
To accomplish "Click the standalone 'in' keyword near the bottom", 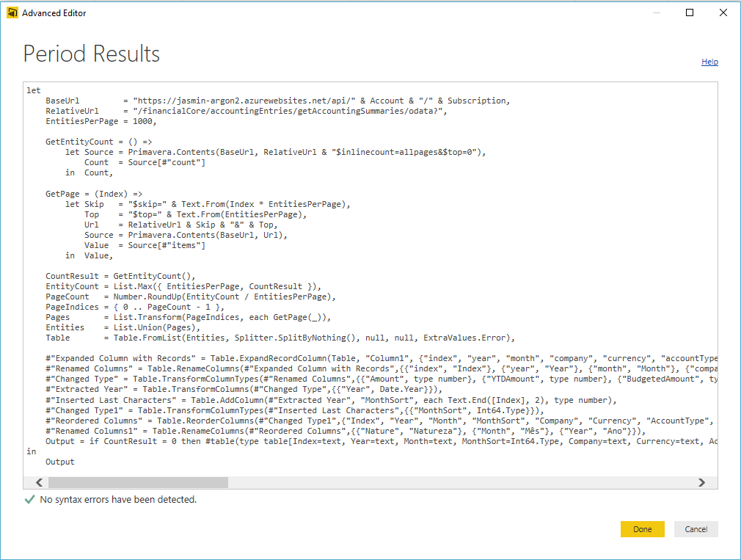I will pos(32,452).
